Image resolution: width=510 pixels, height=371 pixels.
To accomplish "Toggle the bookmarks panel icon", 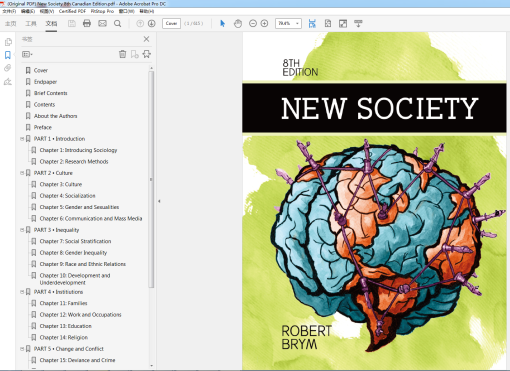I will [x=8, y=55].
